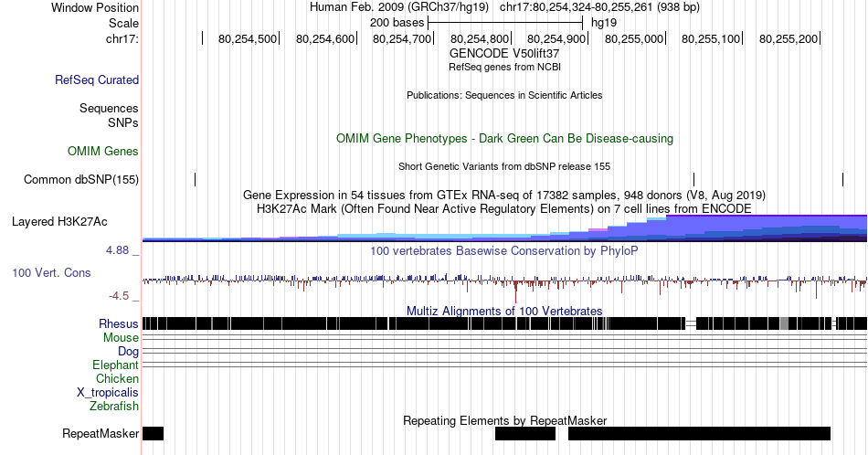Image resolution: width=868 pixels, height=455 pixels.
Task: Click the Elephant alignment label
Action: coord(116,365)
